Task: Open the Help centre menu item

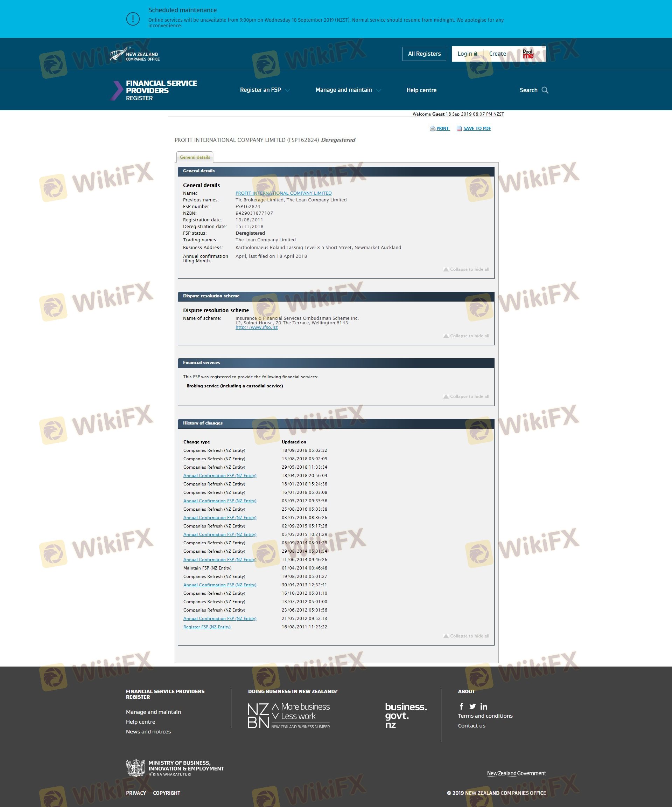Action: [x=421, y=90]
